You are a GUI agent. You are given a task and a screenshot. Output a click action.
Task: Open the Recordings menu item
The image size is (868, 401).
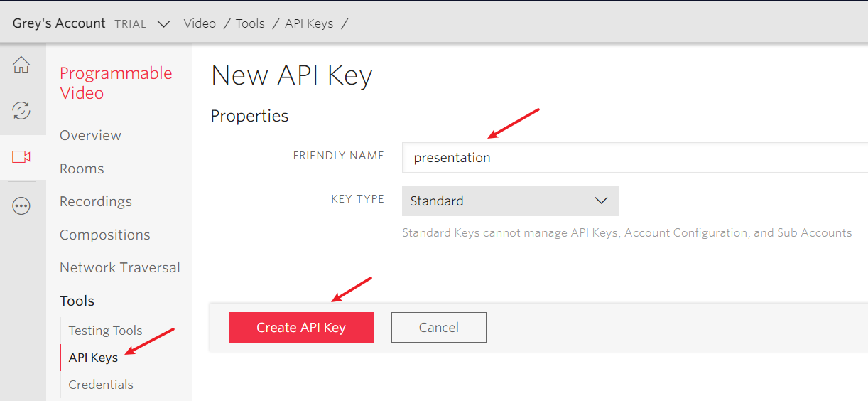pos(96,201)
